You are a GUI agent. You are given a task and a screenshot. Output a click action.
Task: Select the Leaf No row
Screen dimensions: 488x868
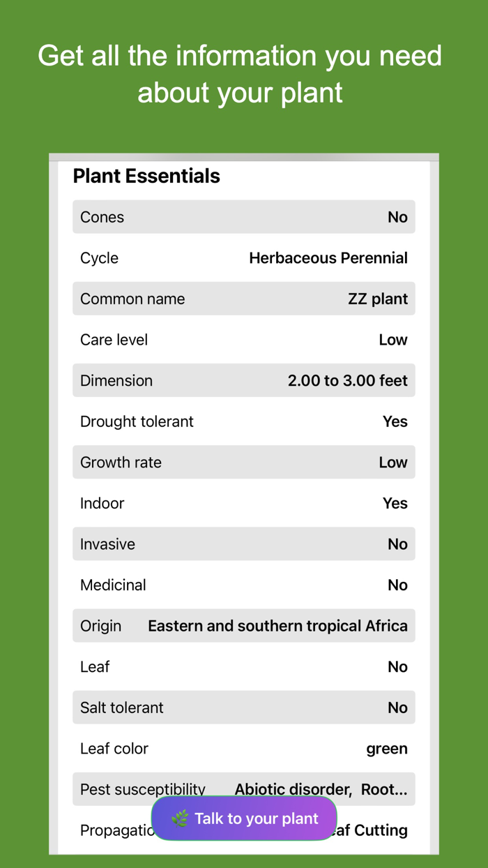click(244, 666)
